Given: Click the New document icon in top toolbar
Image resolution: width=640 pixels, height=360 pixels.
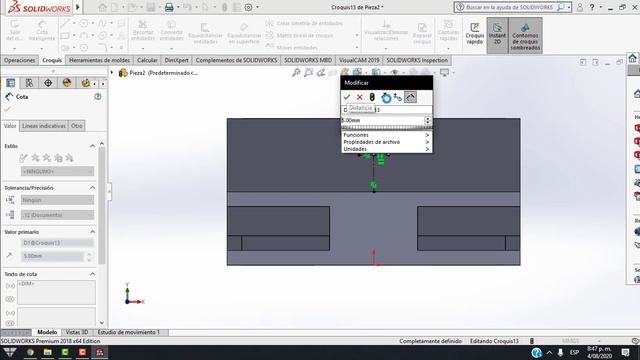Looking at the screenshot, I should point(115,7).
